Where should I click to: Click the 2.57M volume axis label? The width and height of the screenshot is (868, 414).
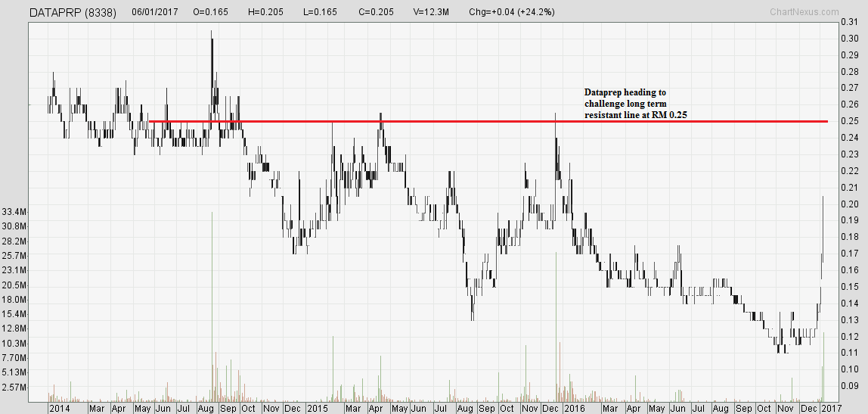14,387
